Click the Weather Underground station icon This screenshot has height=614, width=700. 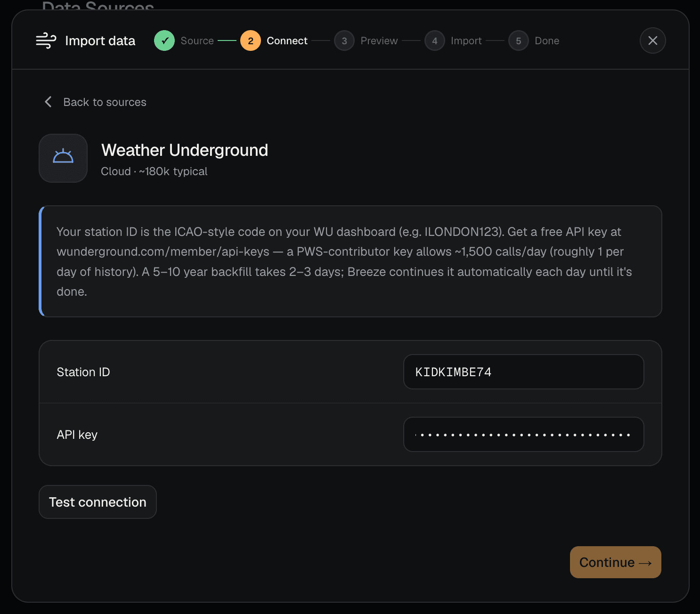coord(63,158)
